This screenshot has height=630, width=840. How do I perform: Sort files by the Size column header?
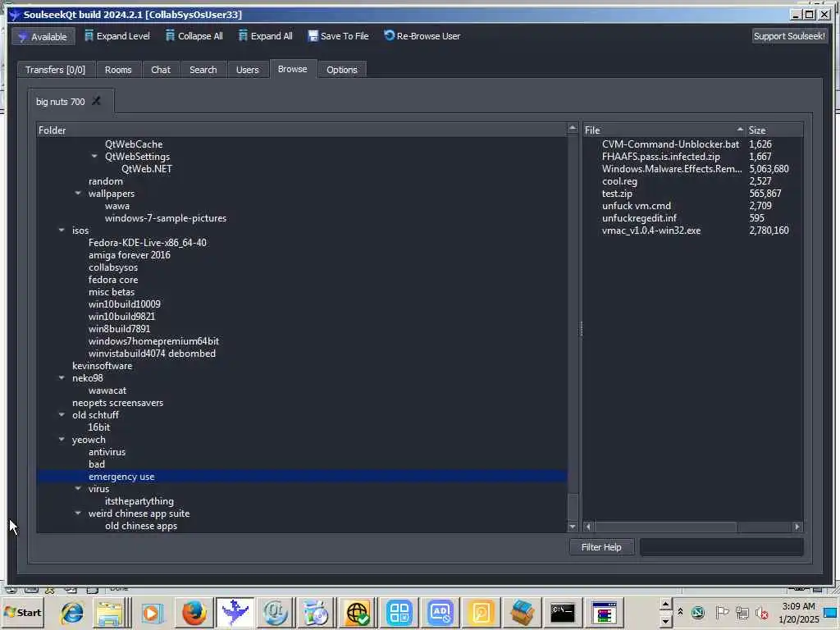pyautogui.click(x=774, y=130)
